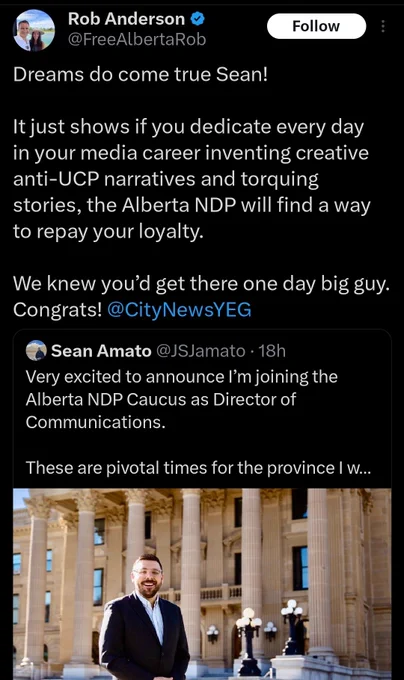Open the @JSJamato handle

200,350
